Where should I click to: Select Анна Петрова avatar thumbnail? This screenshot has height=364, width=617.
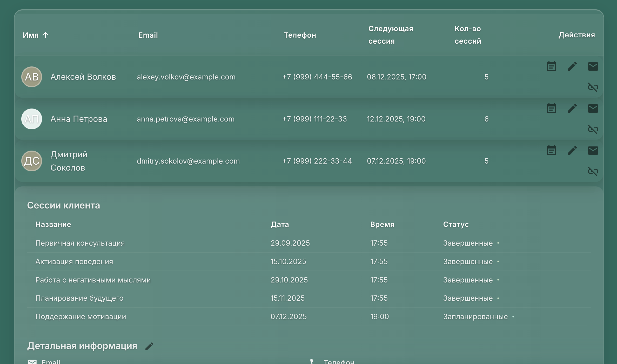tap(32, 119)
